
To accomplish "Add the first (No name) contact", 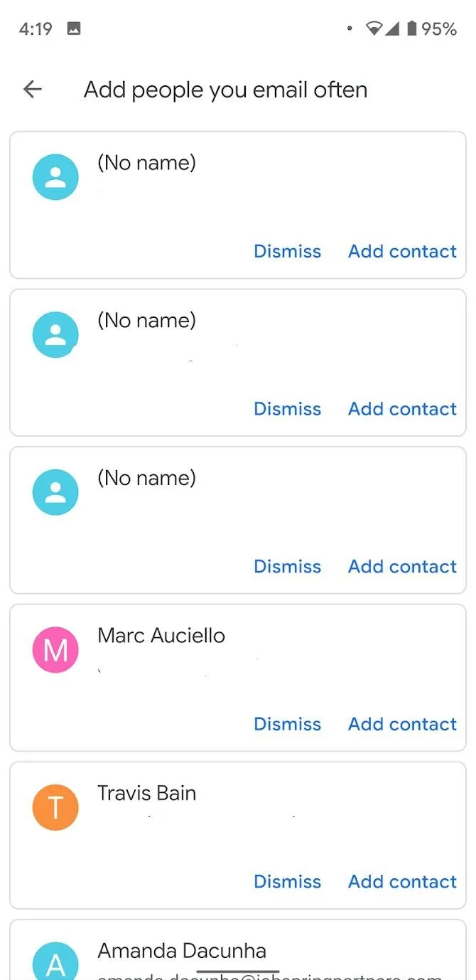I will (402, 251).
